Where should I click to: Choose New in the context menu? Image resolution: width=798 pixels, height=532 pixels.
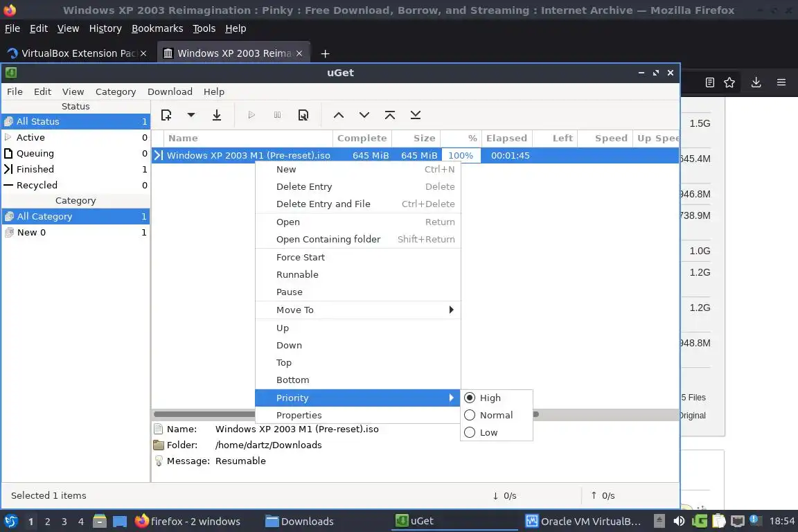tap(357, 169)
